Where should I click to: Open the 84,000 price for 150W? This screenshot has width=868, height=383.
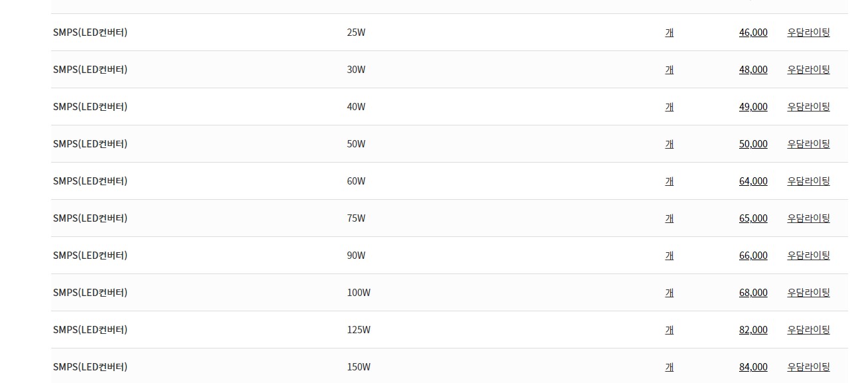753,367
